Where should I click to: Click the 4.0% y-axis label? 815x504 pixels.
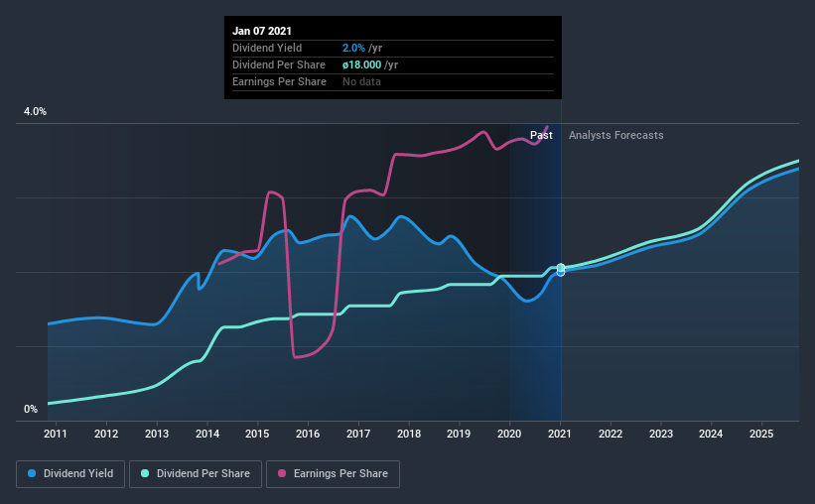(x=35, y=112)
